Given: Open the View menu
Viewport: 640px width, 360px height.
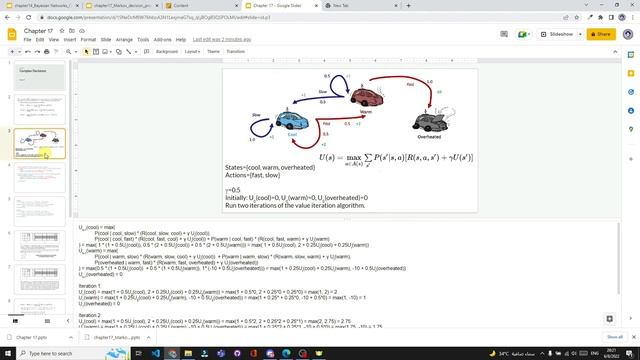Looking at the screenshot, I should click(x=54, y=40).
